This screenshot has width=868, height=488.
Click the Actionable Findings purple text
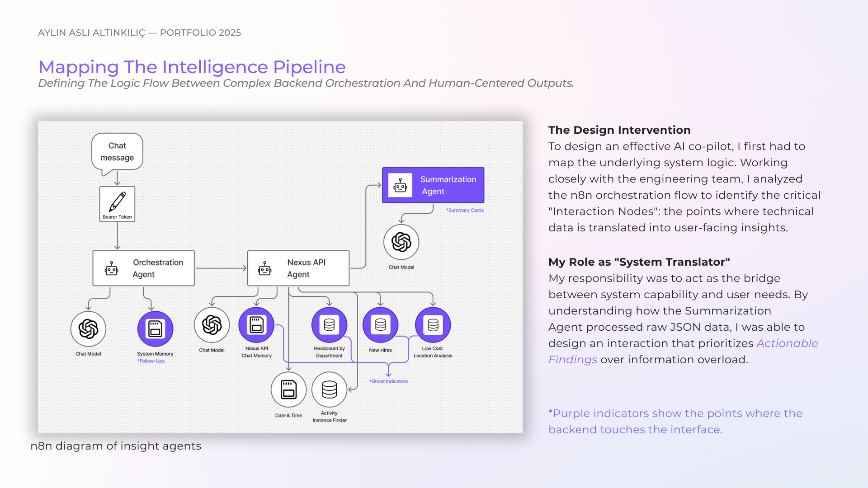[x=787, y=343]
